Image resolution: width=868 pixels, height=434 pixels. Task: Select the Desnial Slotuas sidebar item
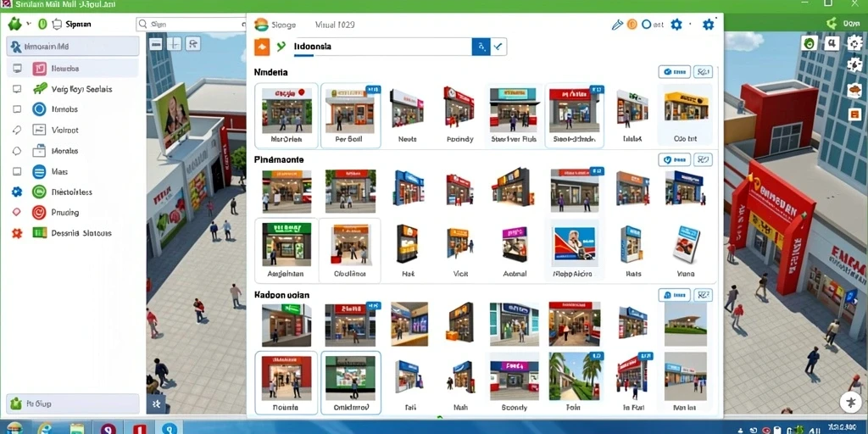[73, 233]
